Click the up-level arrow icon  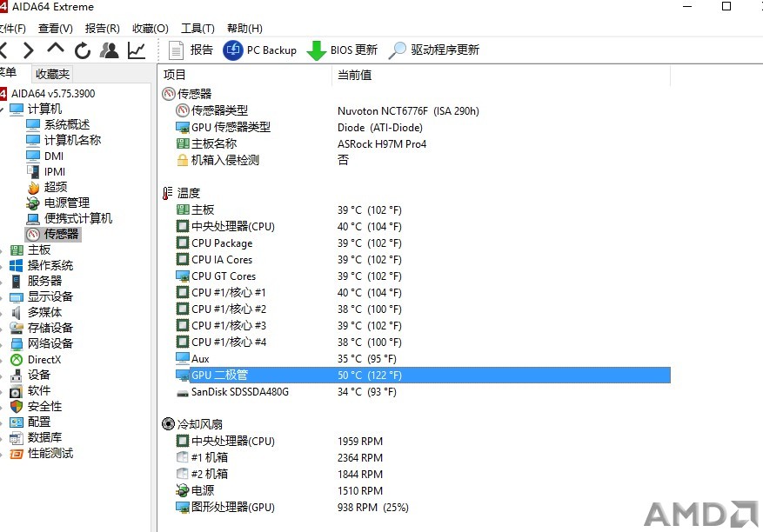[x=56, y=49]
